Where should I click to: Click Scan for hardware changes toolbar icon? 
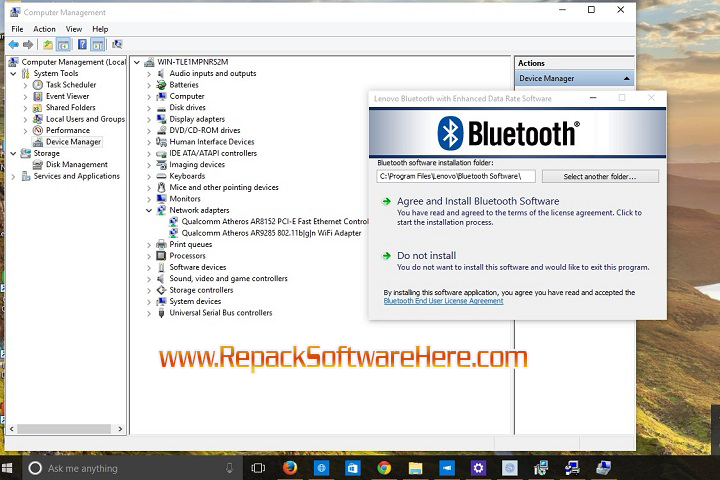coord(117,45)
